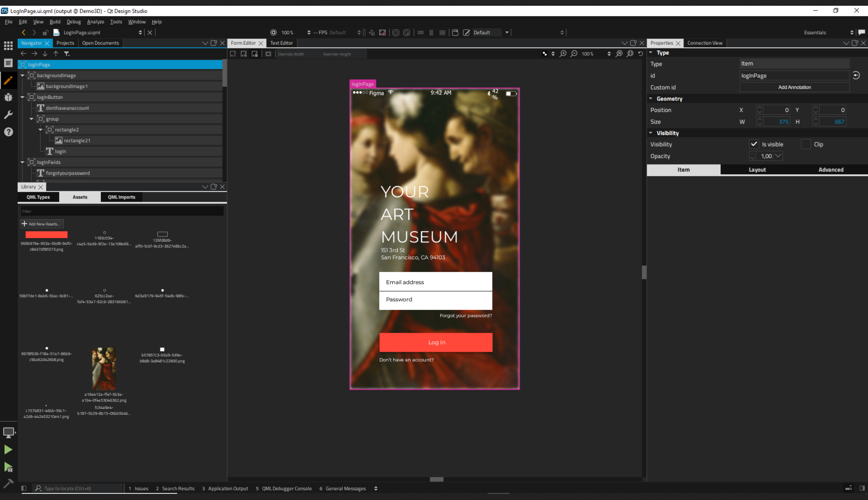This screenshot has width=868, height=500.
Task: Open Help mode question mark icon
Action: pos(8,132)
